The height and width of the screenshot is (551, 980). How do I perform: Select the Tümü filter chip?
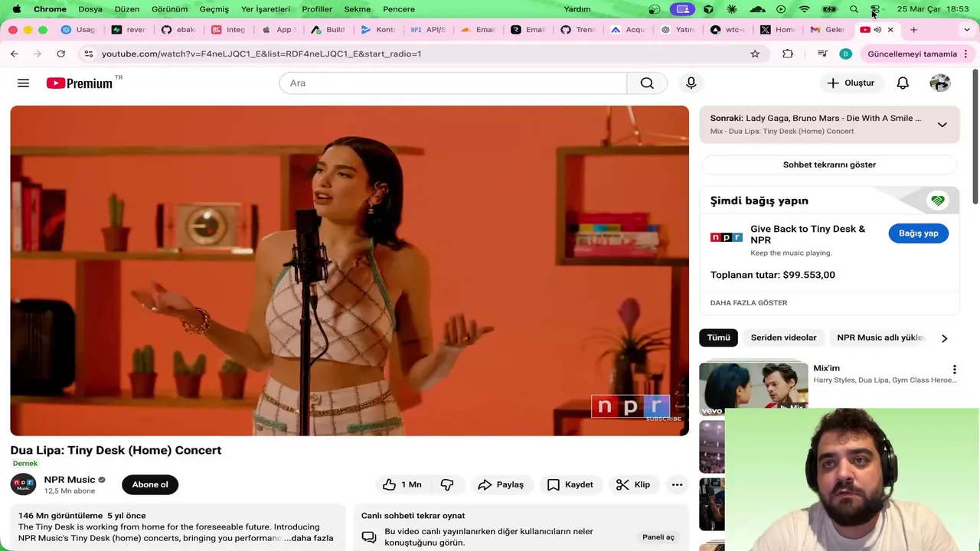coord(718,337)
